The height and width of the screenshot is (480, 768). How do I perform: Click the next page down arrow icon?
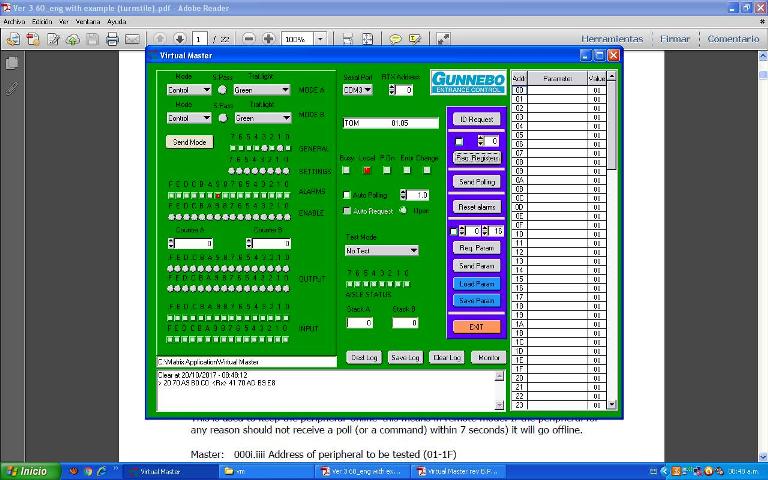coord(179,39)
